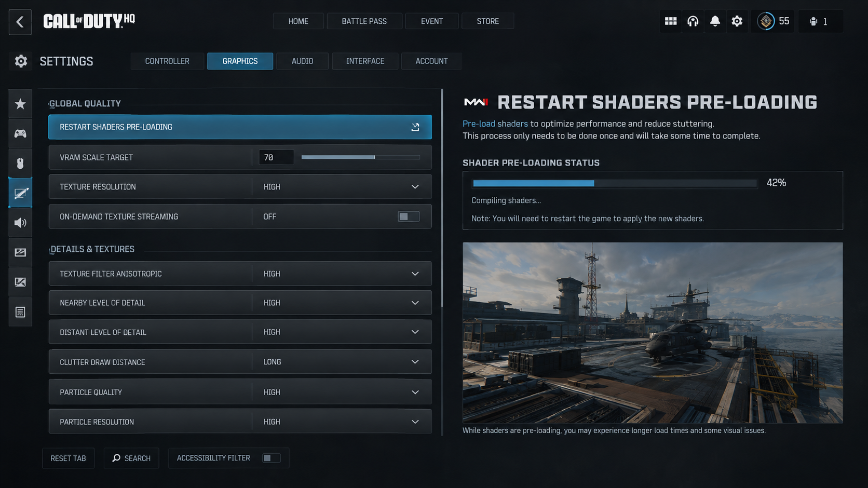Open the party members icon
Screen dimensions: 868x488
813,21
